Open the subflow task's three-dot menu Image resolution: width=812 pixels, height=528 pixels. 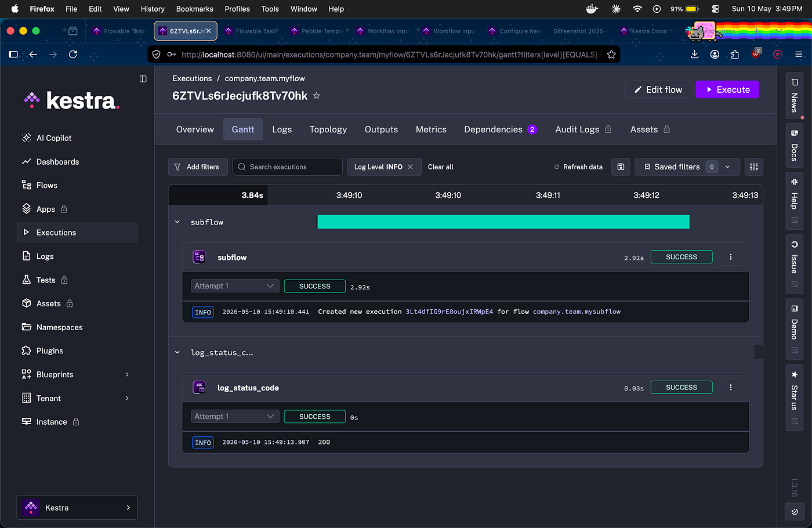[x=731, y=257]
